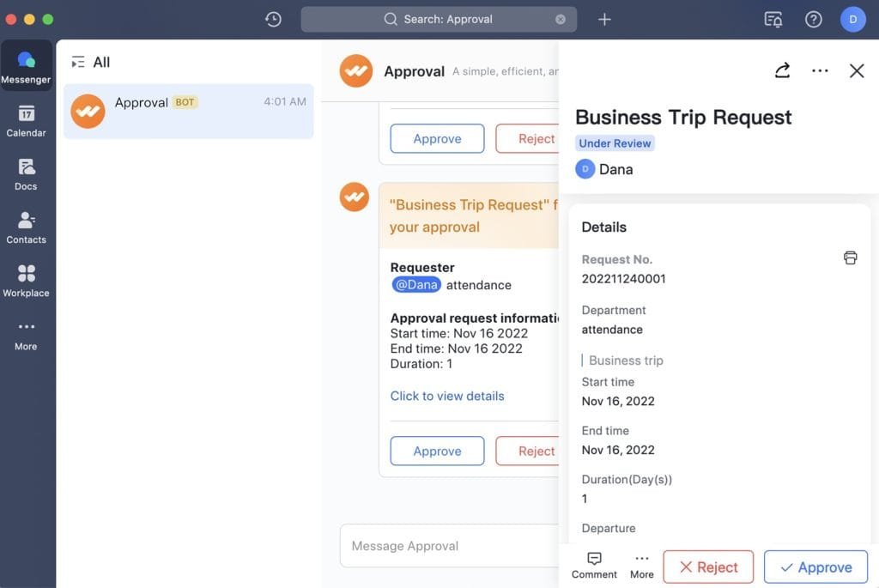879x588 pixels.
Task: Open Contacts from the sidebar
Action: pos(26,227)
